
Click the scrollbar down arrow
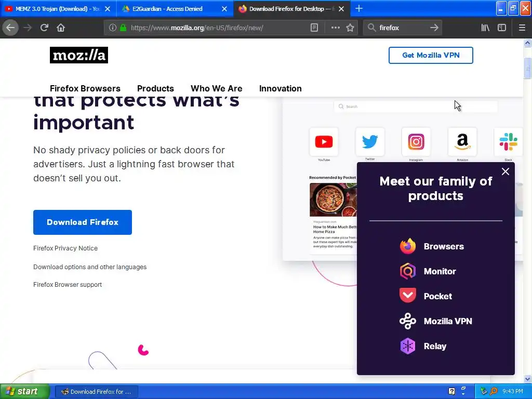(x=527, y=379)
